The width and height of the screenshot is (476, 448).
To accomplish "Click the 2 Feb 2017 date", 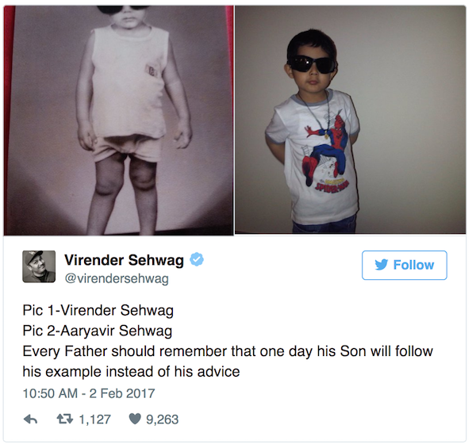I will tap(122, 394).
